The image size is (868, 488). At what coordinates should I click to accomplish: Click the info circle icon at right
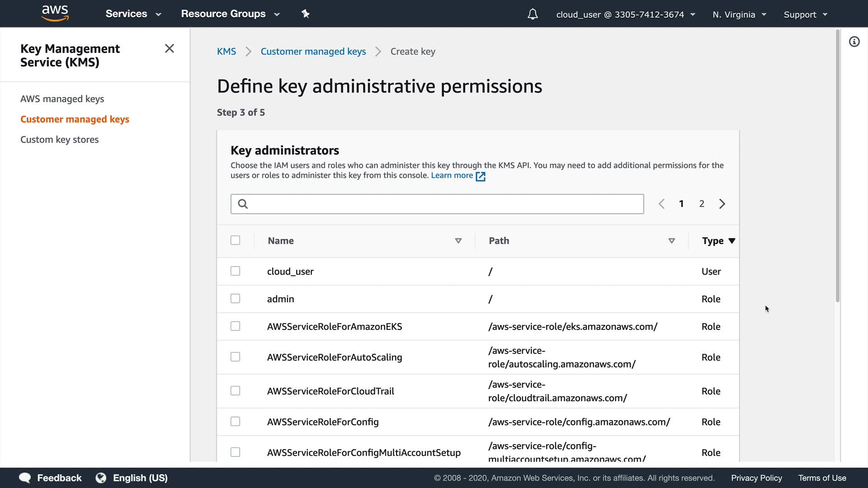pyautogui.click(x=854, y=42)
